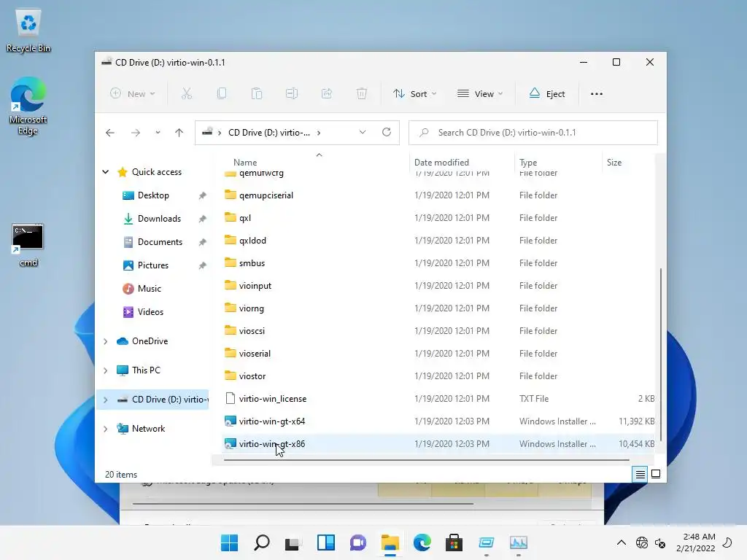Open the Windows Start button

pos(230,542)
